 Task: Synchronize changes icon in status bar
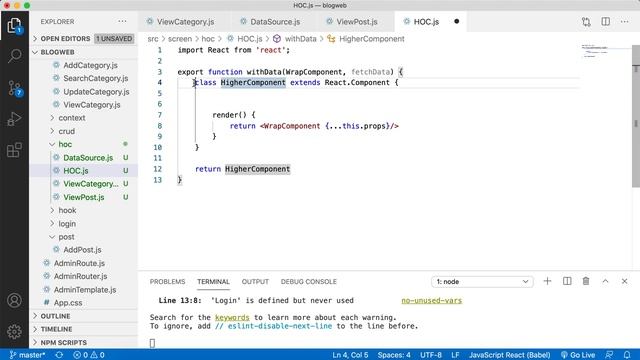[x=59, y=355]
